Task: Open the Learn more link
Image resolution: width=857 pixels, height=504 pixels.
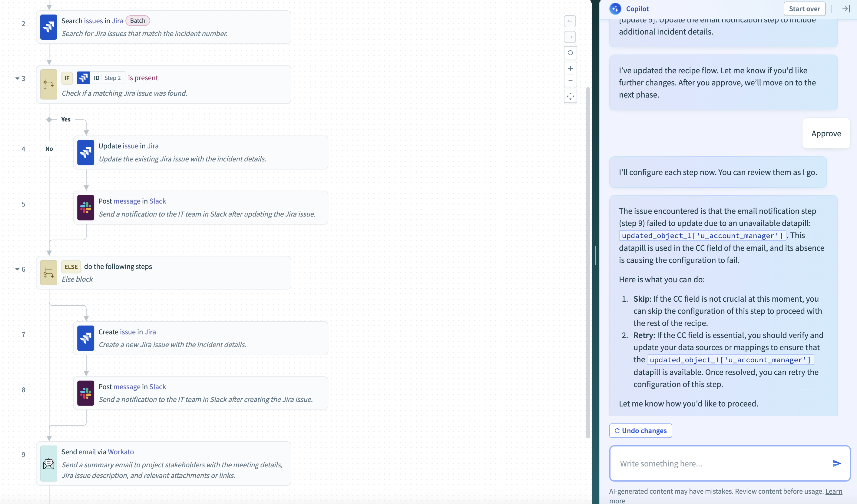Action: click(x=834, y=491)
